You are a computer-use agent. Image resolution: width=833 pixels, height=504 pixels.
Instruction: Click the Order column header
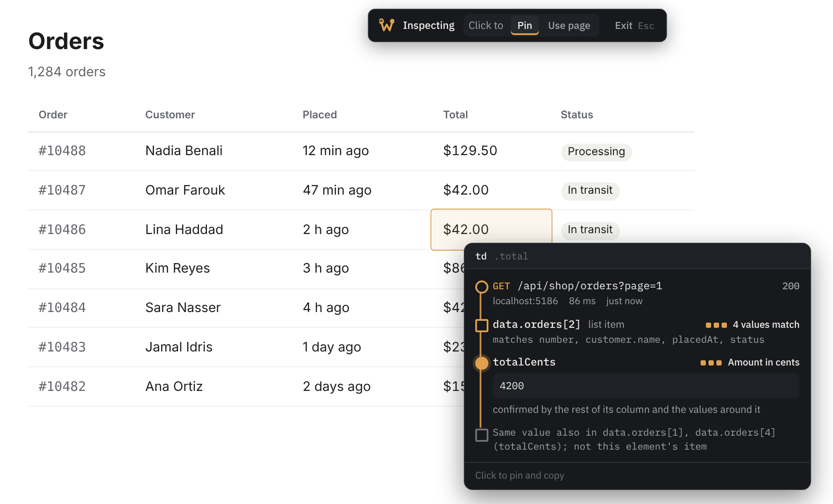(53, 115)
